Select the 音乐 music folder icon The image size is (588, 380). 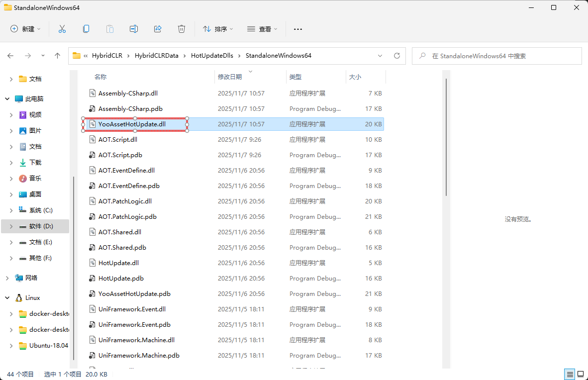click(23, 178)
